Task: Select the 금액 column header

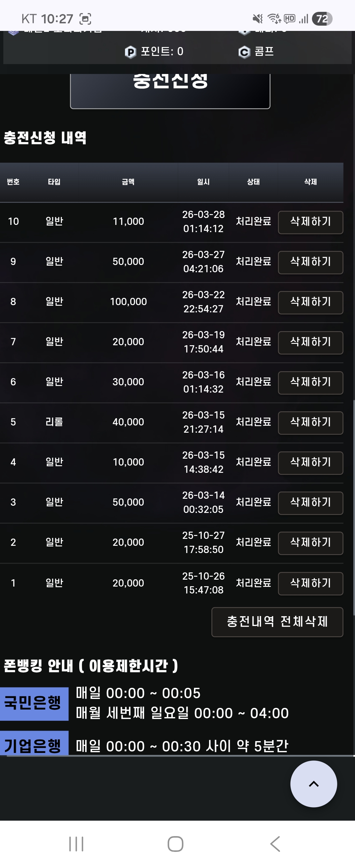Action: click(x=128, y=182)
